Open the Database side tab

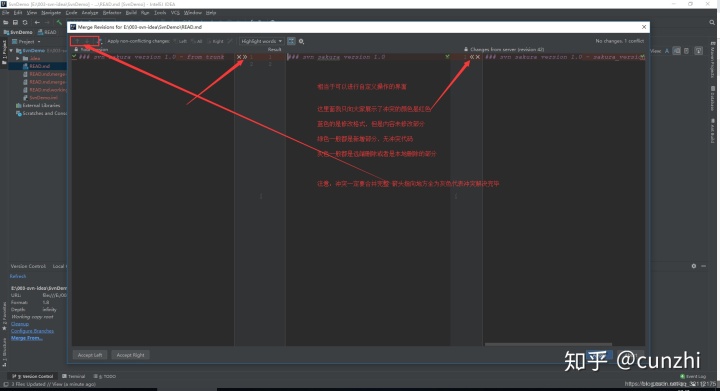(713, 99)
